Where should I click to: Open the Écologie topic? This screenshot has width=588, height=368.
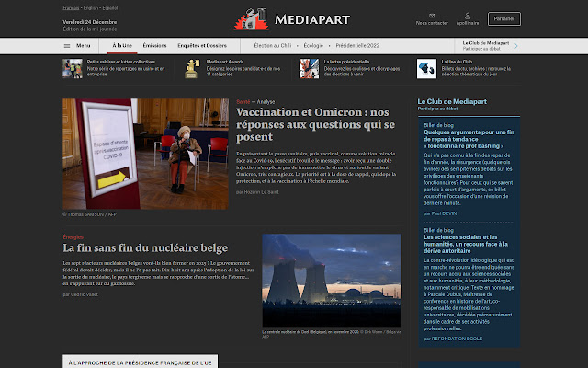313,46
